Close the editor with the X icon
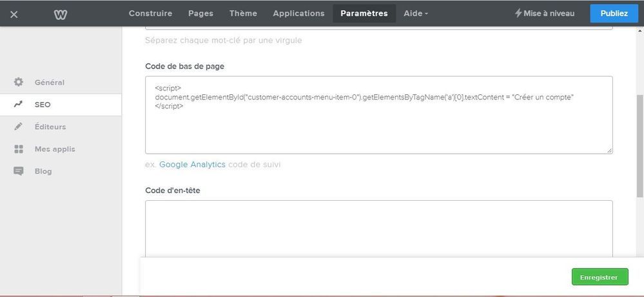The height and width of the screenshot is (297, 644). point(14,14)
